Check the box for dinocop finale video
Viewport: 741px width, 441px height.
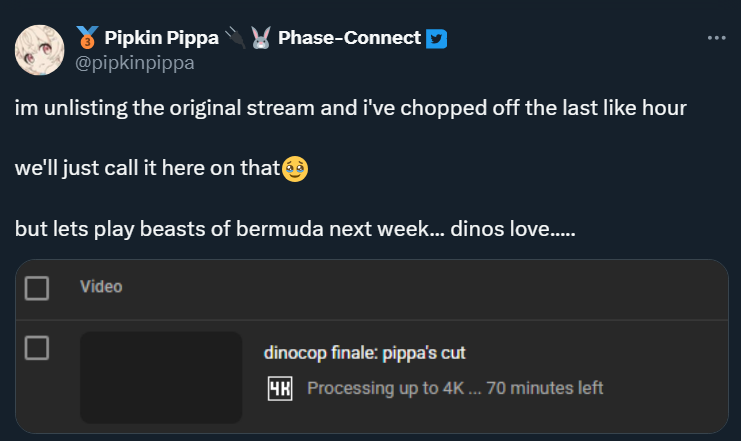point(37,348)
